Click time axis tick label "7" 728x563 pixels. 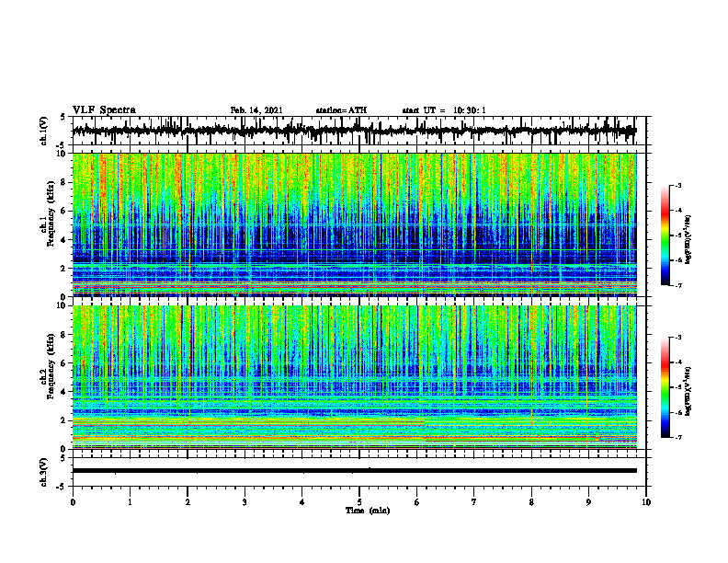[x=474, y=502]
